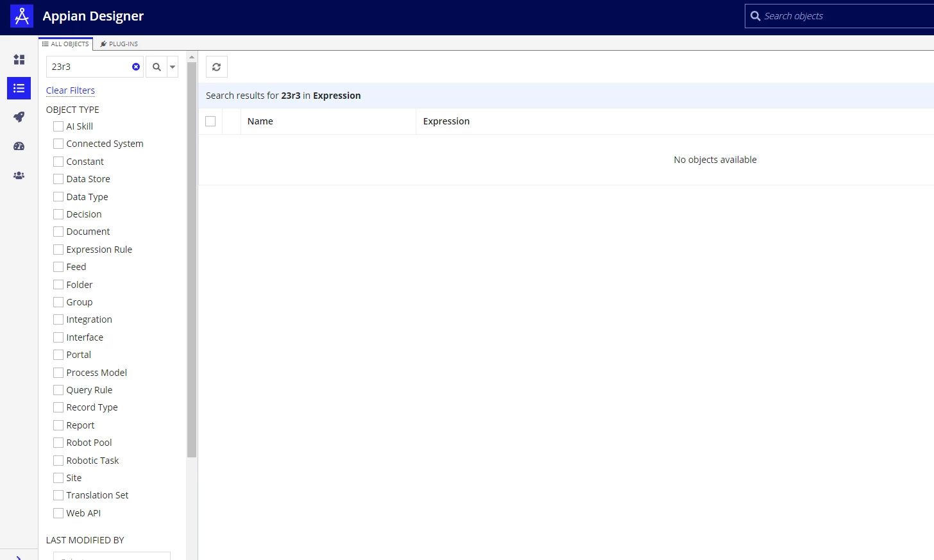934x560 pixels.
Task: Click the No objects available message
Action: coord(715,160)
